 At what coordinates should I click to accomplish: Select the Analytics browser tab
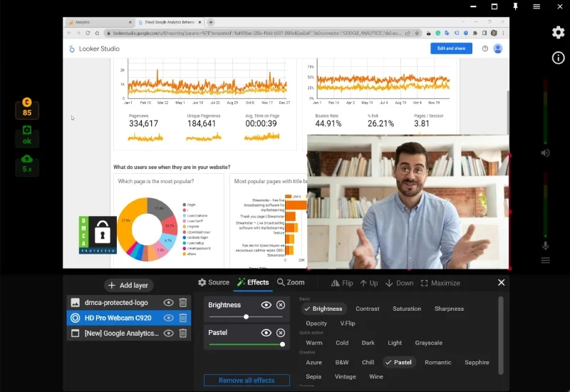(x=100, y=22)
